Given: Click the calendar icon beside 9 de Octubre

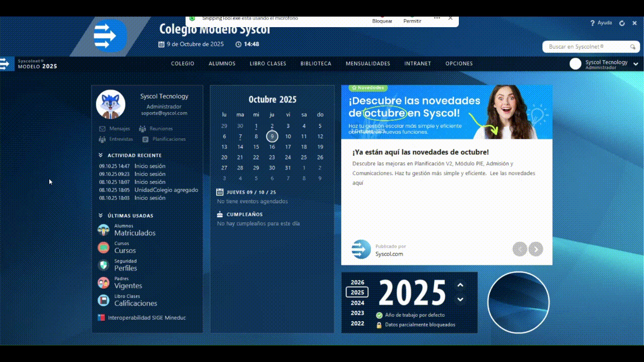Looking at the screenshot, I should pyautogui.click(x=162, y=44).
